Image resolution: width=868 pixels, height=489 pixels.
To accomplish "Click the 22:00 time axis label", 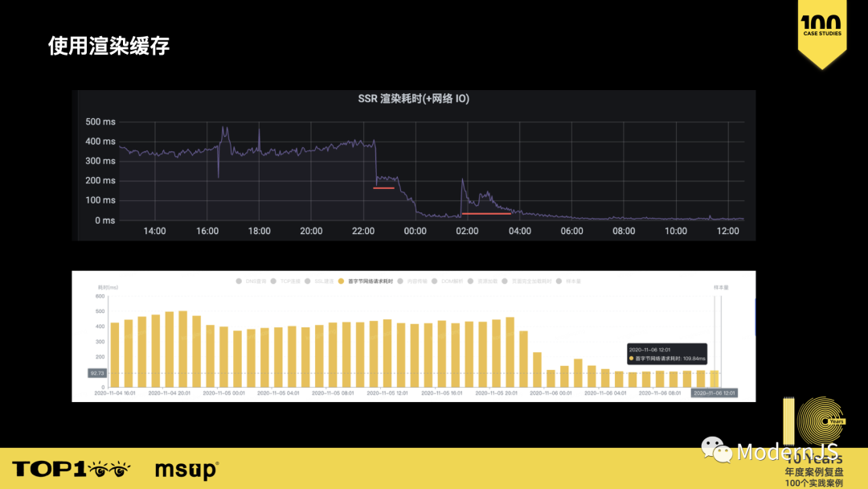I will [363, 231].
